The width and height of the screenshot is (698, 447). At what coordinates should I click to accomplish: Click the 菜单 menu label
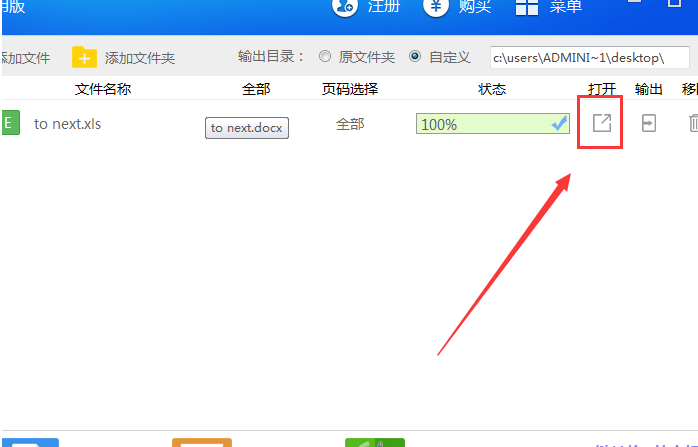tap(565, 6)
